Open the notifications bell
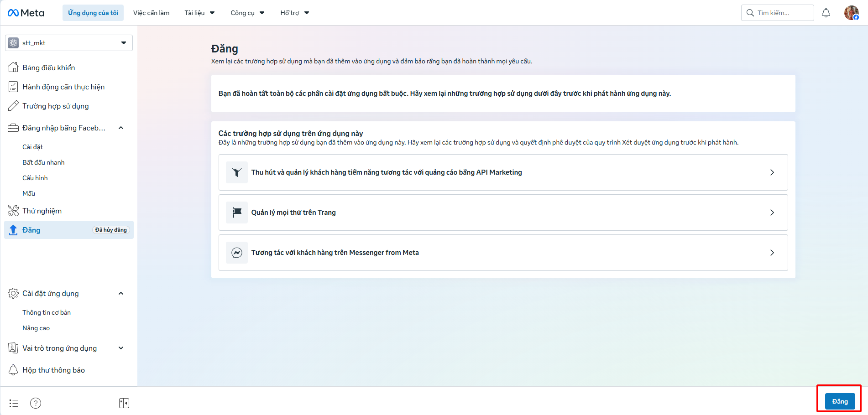 pos(826,13)
